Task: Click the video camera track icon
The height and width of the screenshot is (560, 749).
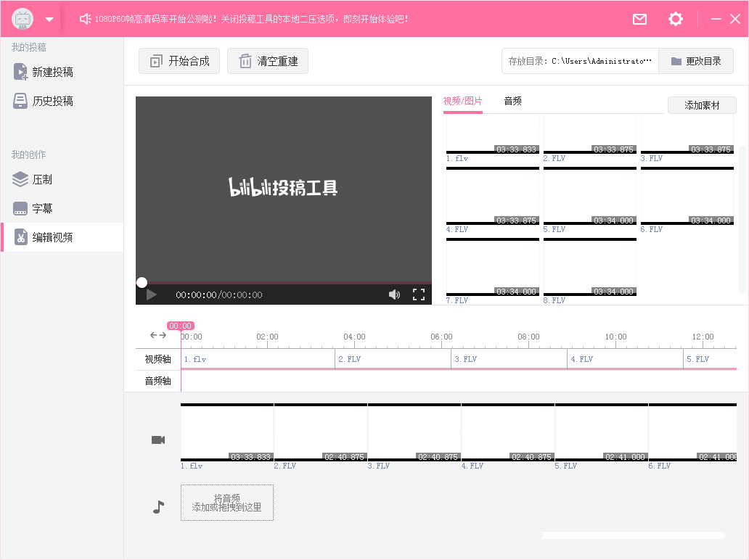Action: click(x=158, y=440)
